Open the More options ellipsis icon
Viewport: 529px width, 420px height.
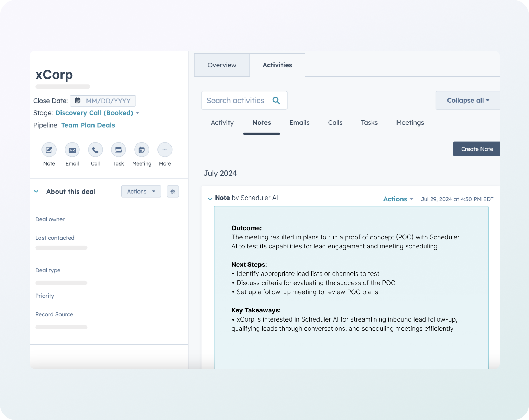165,150
